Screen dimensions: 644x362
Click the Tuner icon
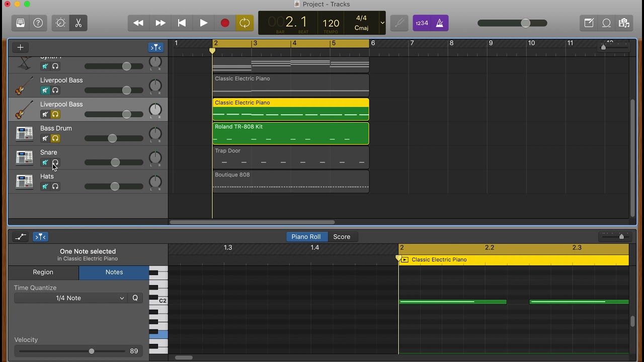(x=399, y=23)
